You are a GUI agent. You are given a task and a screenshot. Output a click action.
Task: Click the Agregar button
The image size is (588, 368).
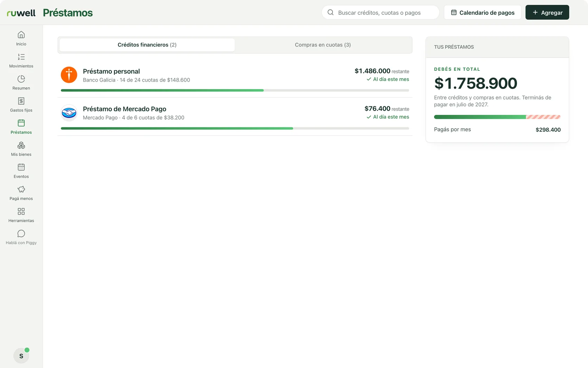tap(547, 13)
